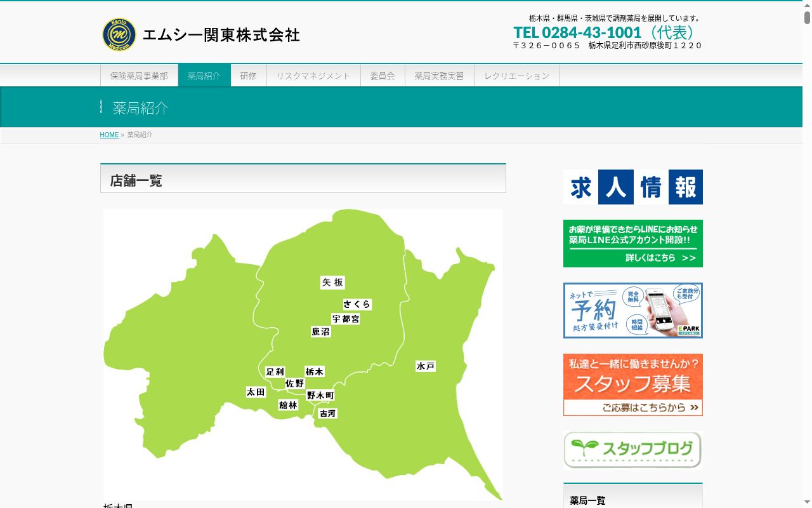Click the 薬局一覧 sidebar heading
This screenshot has width=812, height=508.
point(588,500)
